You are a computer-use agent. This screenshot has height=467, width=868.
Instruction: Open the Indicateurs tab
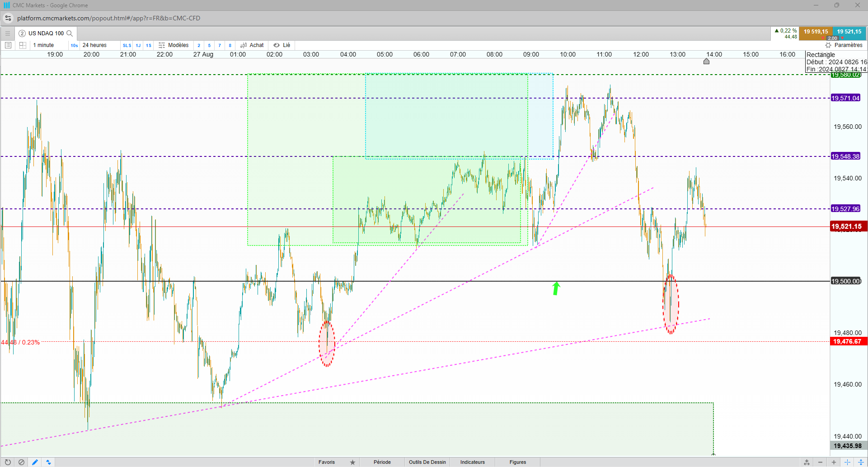[x=472, y=462]
